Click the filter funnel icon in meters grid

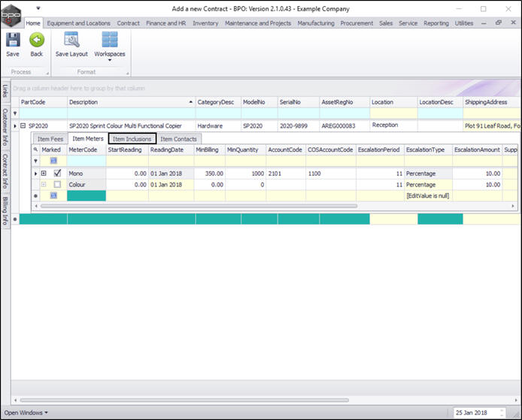point(35,161)
